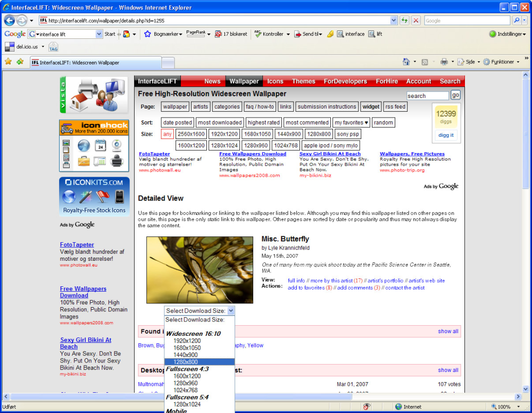The image size is (532, 413).
Task: Click the del.icio.us TAG icon
Action: 53,47
